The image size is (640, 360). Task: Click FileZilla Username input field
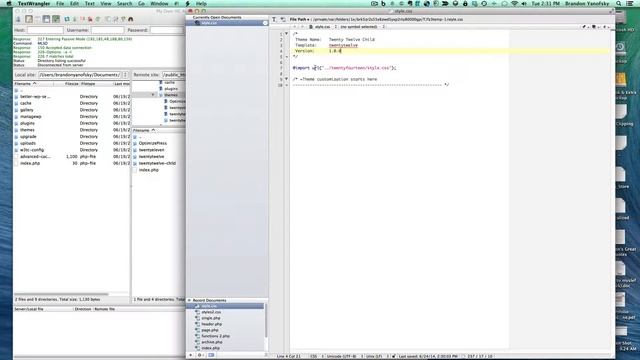(107, 30)
